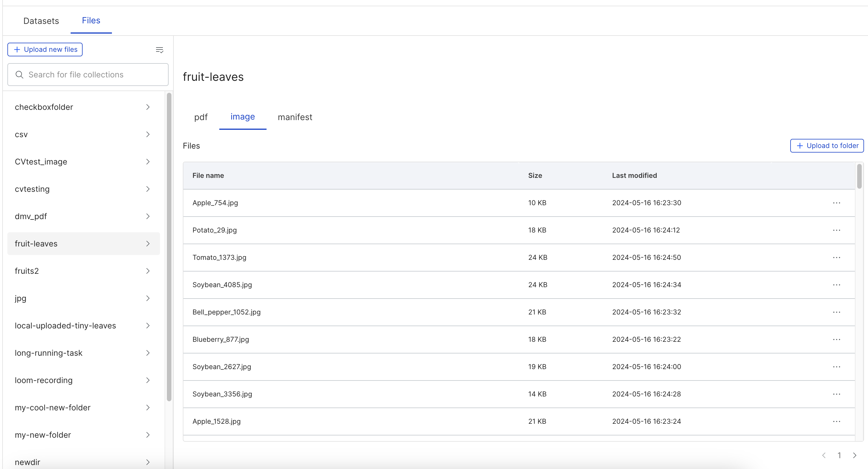Click the three-dot menu for Bell_pepper_1052.jpg
Image resolution: width=868 pixels, height=469 pixels.
click(837, 311)
